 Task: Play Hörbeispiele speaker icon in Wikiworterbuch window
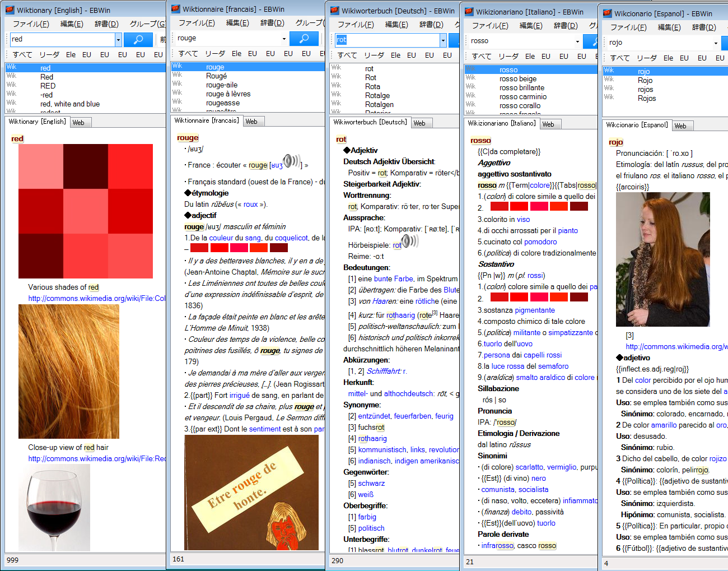tap(410, 242)
